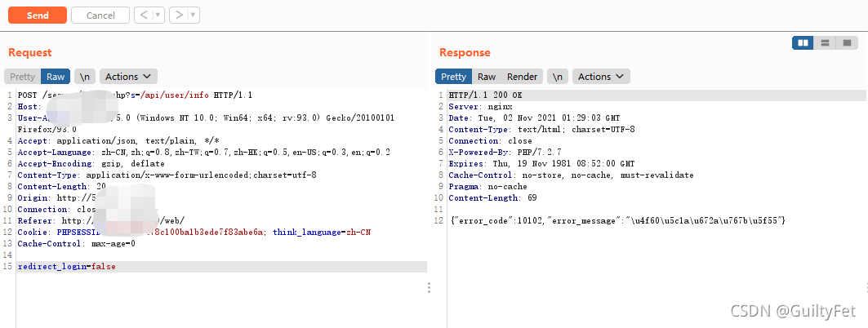Viewport: 868px width, 328px height.
Task: Select the Response Render tab
Action: [x=522, y=77]
